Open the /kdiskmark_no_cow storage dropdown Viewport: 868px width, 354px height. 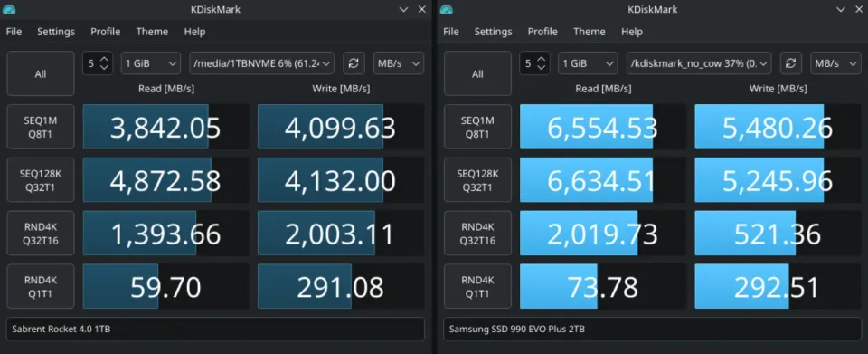(699, 63)
